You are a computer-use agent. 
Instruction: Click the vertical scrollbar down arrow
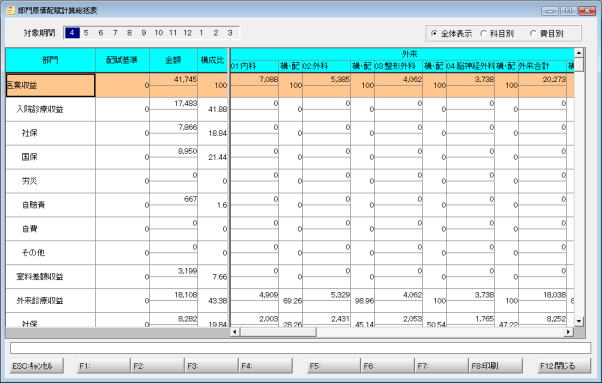pos(579,321)
